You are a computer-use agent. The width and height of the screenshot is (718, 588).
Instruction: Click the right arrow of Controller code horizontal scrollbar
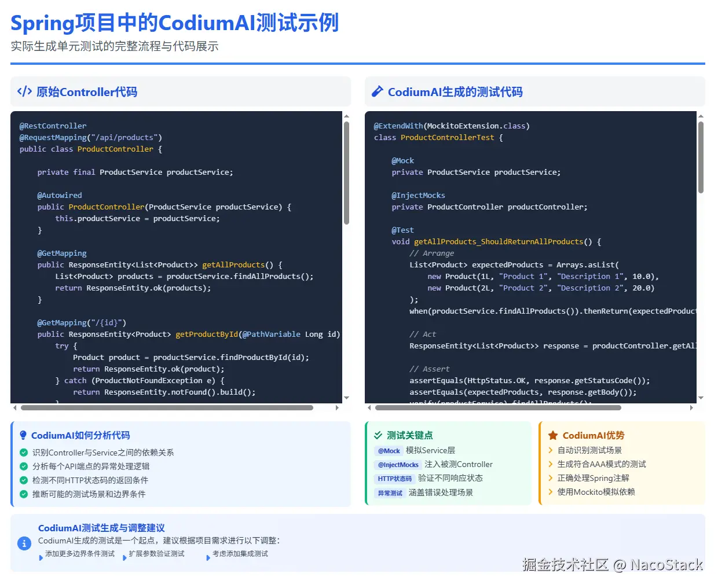tap(337, 408)
